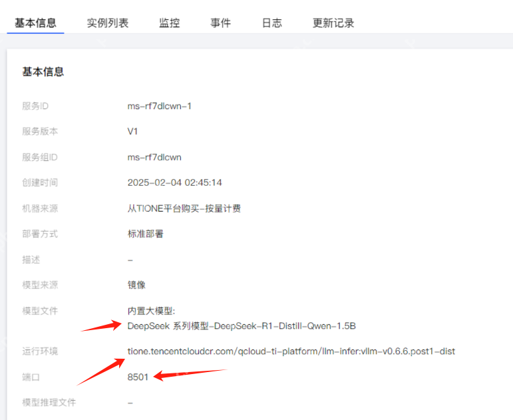Click the 机器来源 label
513x420 pixels.
[40, 208]
